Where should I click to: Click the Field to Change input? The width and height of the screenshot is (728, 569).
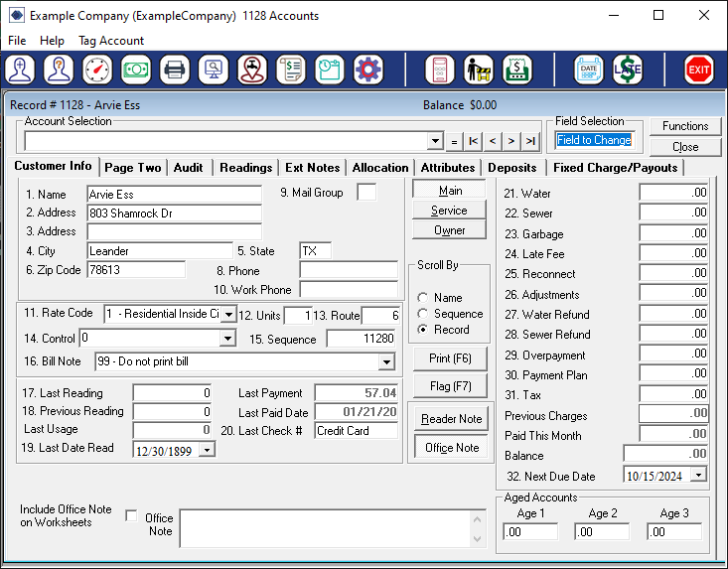(594, 140)
